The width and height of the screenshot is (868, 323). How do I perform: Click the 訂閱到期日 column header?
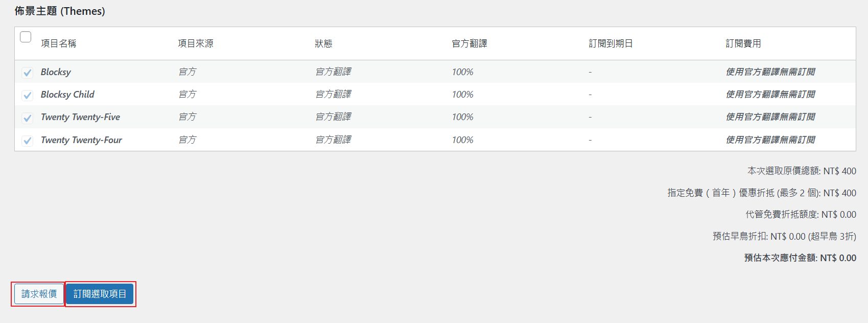(x=611, y=43)
